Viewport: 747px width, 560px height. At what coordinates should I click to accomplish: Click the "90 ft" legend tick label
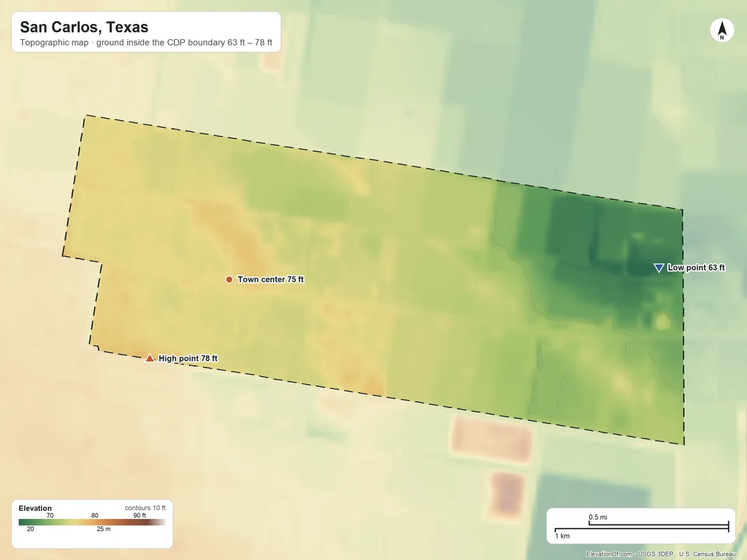(139, 515)
